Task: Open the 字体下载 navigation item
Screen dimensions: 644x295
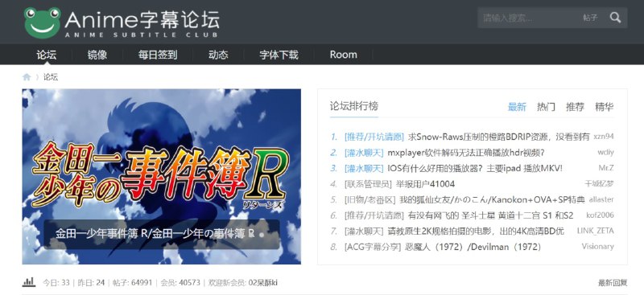Action: tap(279, 55)
